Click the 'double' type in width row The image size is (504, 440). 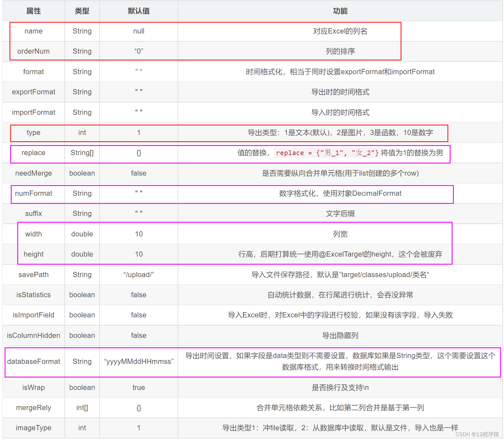pyautogui.click(x=82, y=234)
